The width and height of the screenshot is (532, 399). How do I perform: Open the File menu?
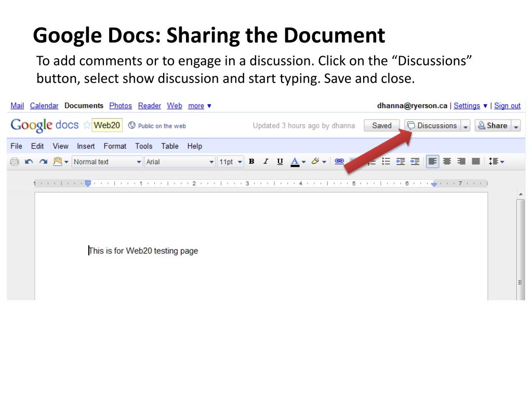[x=16, y=146]
